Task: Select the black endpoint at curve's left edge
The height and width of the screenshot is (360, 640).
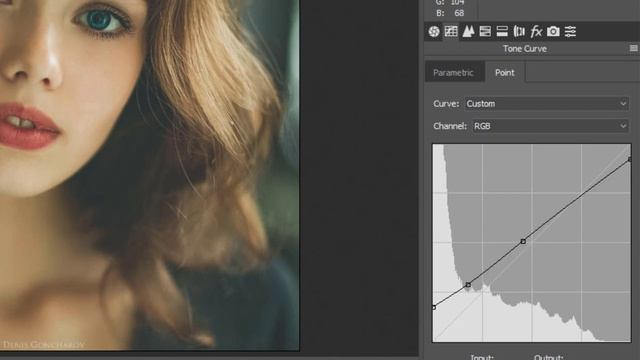Action: coord(434,307)
